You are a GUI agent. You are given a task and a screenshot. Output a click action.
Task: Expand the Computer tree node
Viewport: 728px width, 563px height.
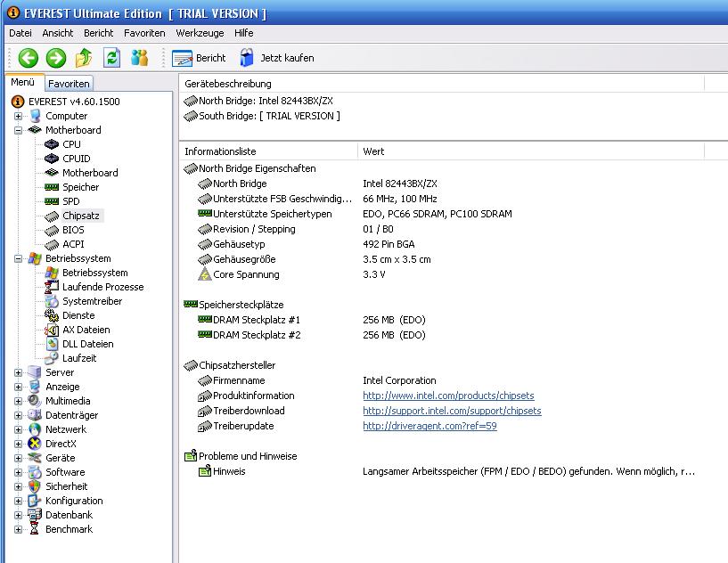(x=18, y=116)
